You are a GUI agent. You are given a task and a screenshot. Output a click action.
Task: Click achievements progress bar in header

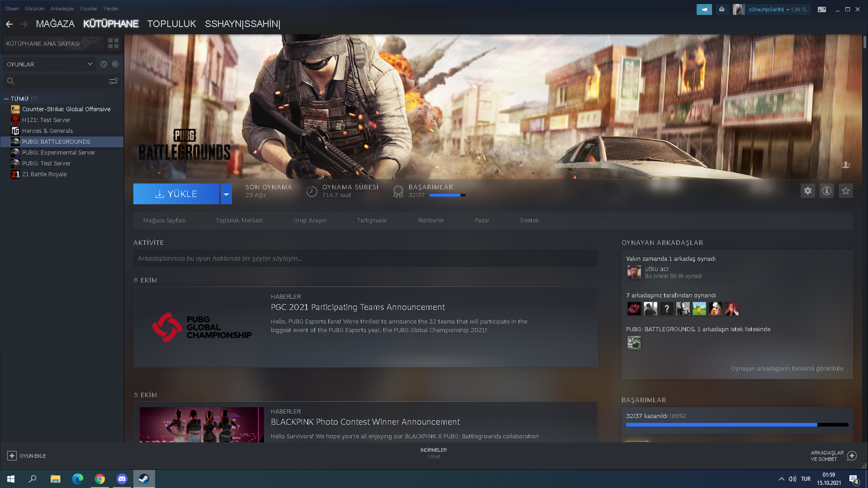[x=448, y=195]
